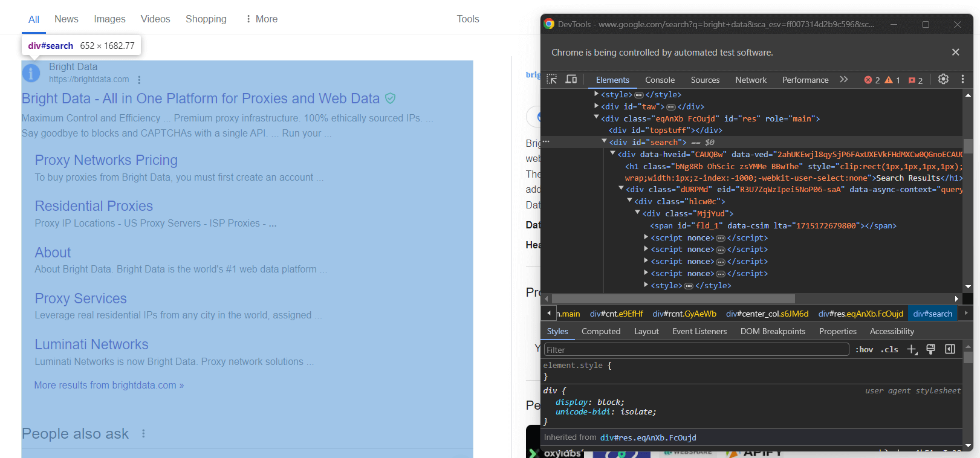This screenshot has height=458, width=980.
Task: Expand the div id="taw" node
Action: point(596,106)
